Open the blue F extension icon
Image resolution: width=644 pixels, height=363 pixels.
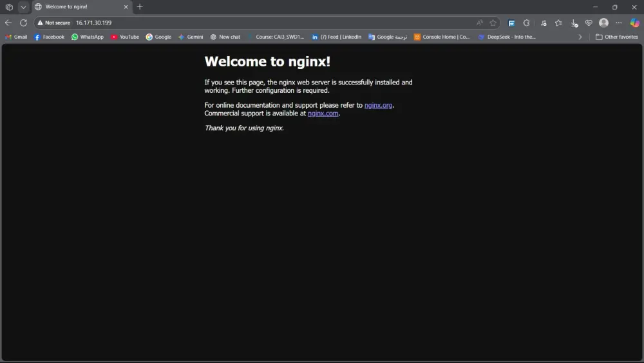[511, 23]
